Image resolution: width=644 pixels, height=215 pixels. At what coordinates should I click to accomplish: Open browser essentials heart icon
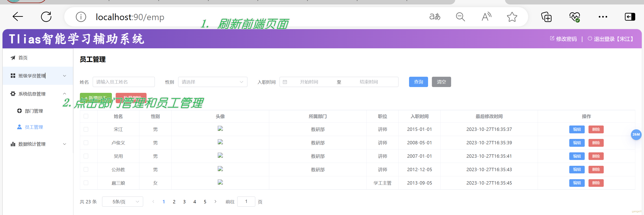point(574,17)
